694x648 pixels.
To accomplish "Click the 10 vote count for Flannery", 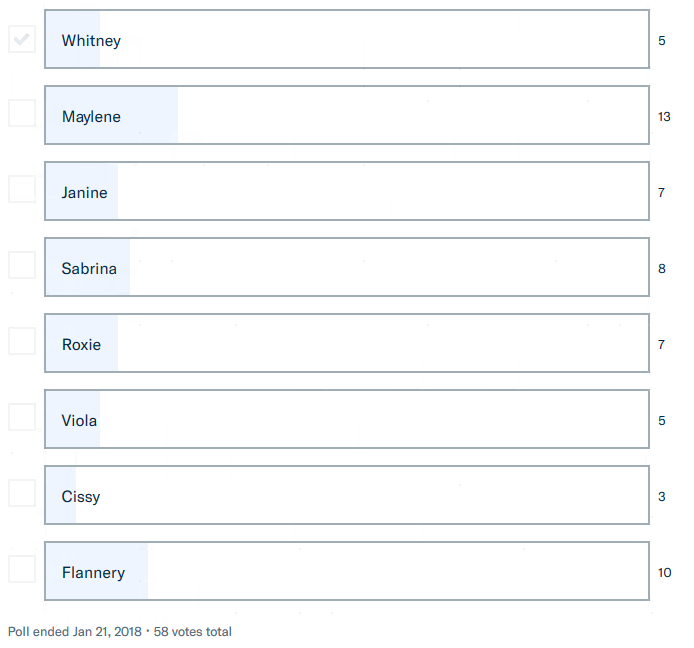I will [x=664, y=573].
